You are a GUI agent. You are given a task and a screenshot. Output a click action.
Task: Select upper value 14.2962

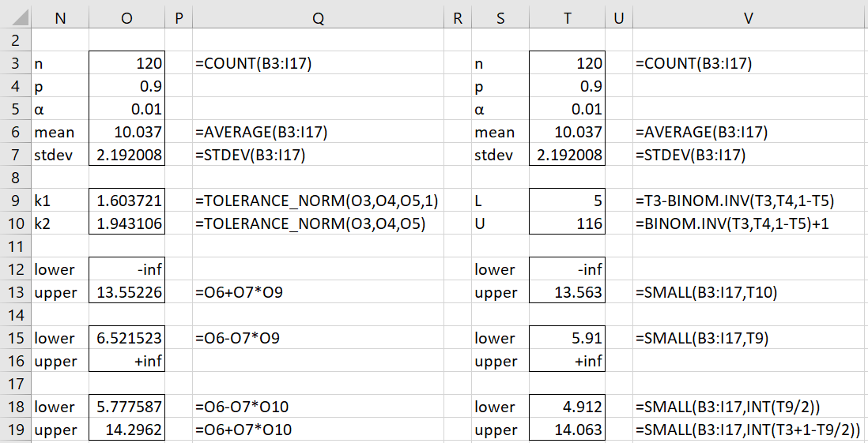click(126, 430)
